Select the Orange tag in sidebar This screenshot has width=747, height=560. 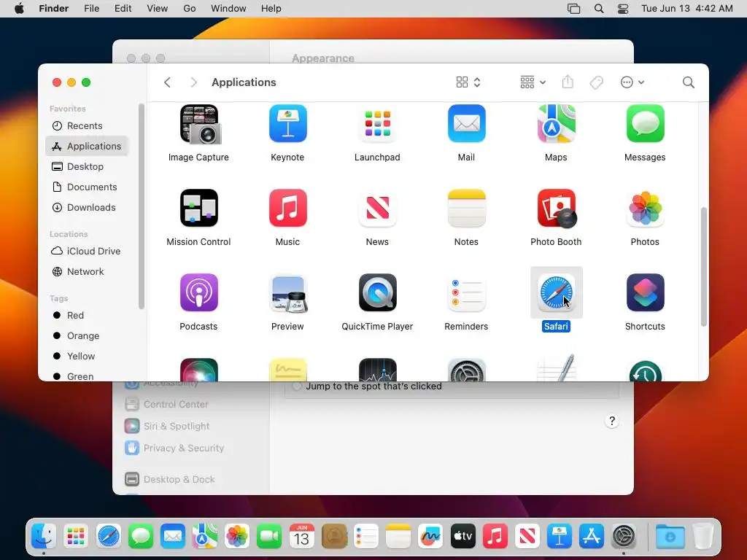click(x=88, y=335)
